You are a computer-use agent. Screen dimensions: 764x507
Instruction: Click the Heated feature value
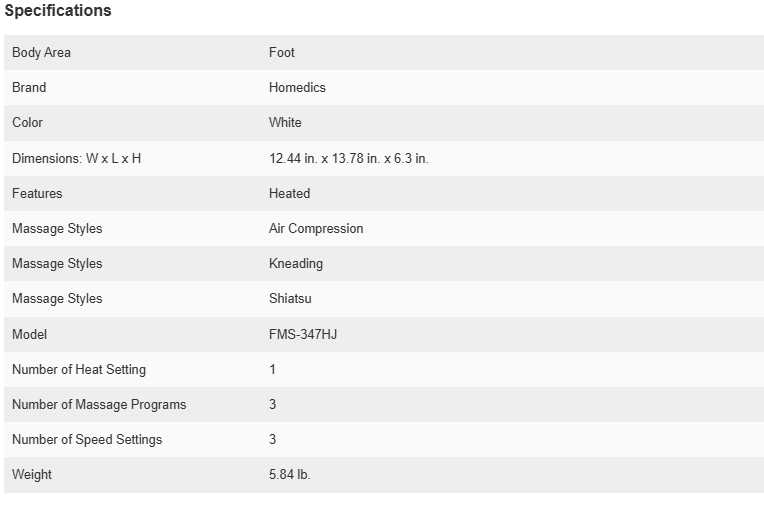click(x=289, y=193)
